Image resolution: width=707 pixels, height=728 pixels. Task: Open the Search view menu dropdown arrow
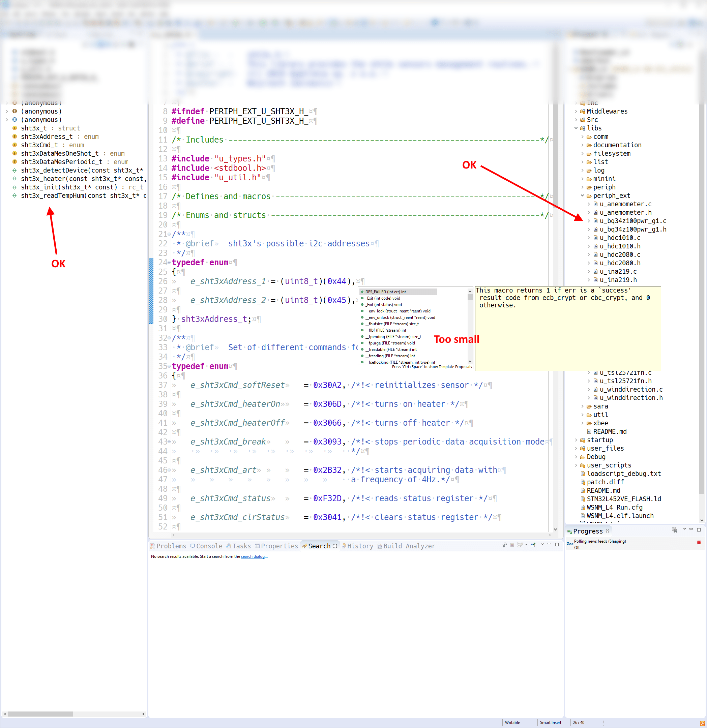pyautogui.click(x=542, y=544)
